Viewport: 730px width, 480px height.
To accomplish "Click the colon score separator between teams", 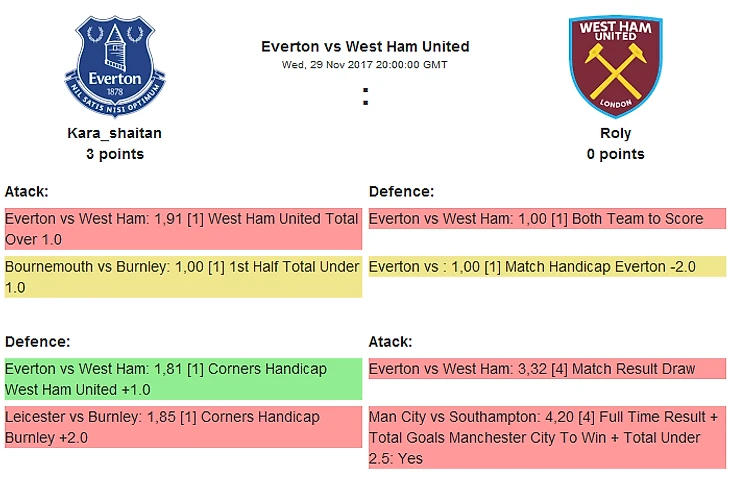I will pos(366,97).
